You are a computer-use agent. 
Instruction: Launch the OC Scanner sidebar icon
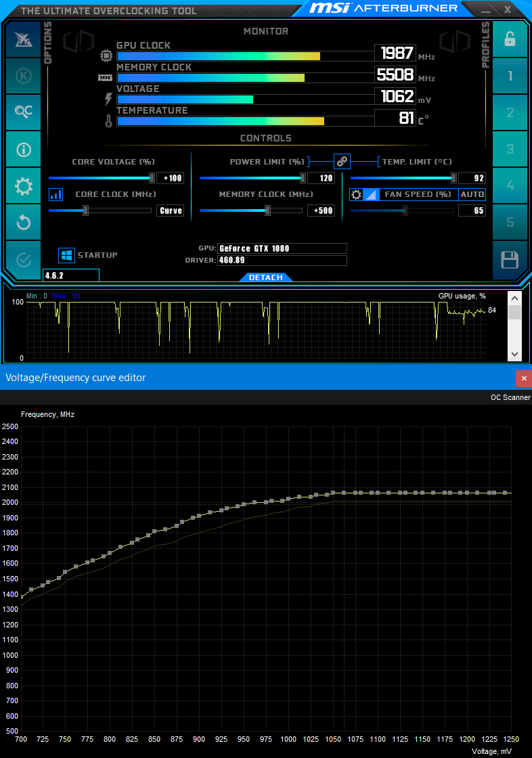click(x=23, y=112)
